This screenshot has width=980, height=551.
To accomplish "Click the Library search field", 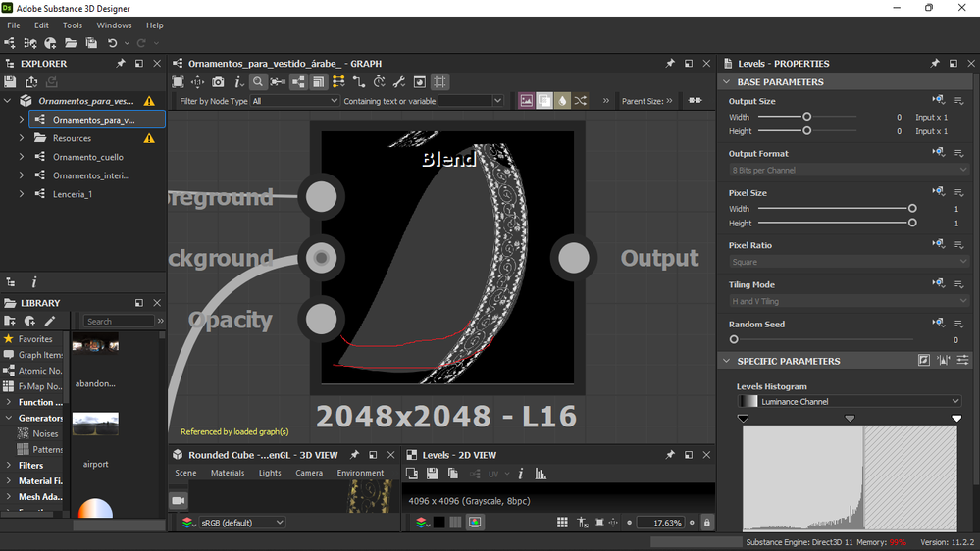I will click(119, 322).
